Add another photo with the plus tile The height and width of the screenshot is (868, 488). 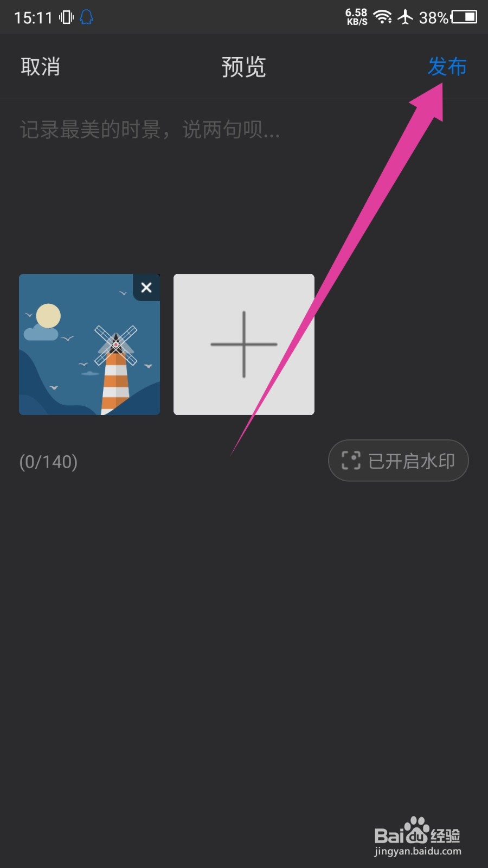(244, 344)
